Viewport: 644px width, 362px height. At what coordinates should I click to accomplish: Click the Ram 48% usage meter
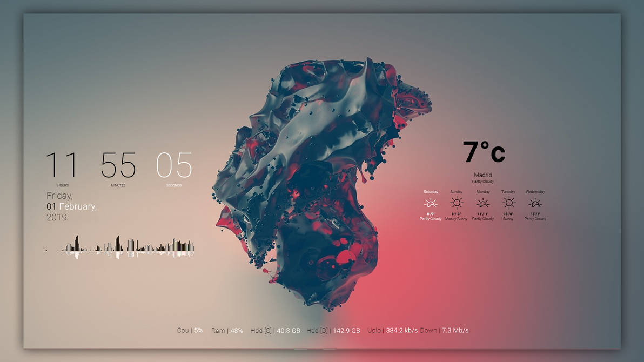point(227,330)
